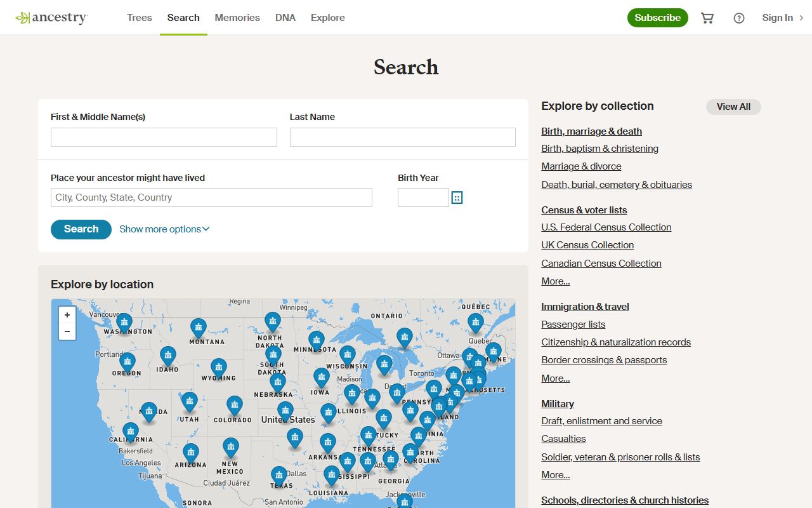Focus the First & Middle Name field
Image resolution: width=812 pixels, height=508 pixels.
(x=164, y=137)
